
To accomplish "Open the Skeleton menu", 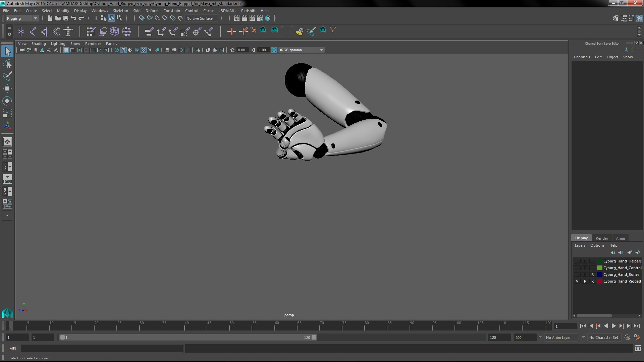I will pos(120,11).
